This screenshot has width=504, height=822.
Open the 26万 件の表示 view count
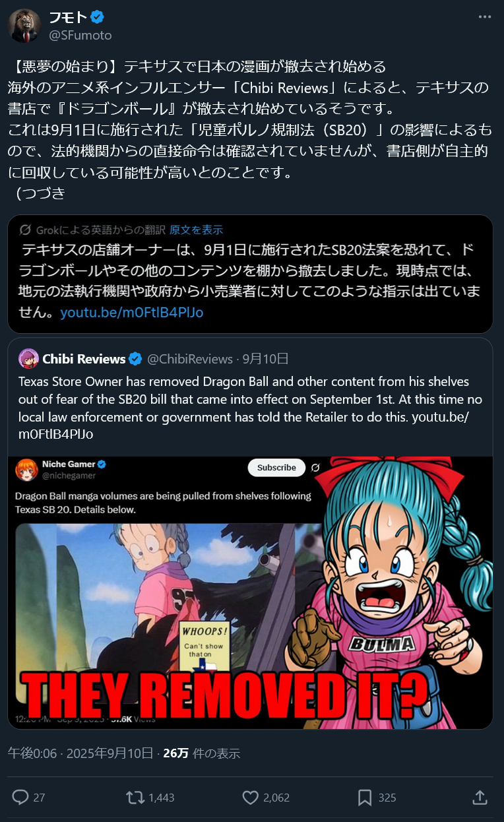point(201,753)
